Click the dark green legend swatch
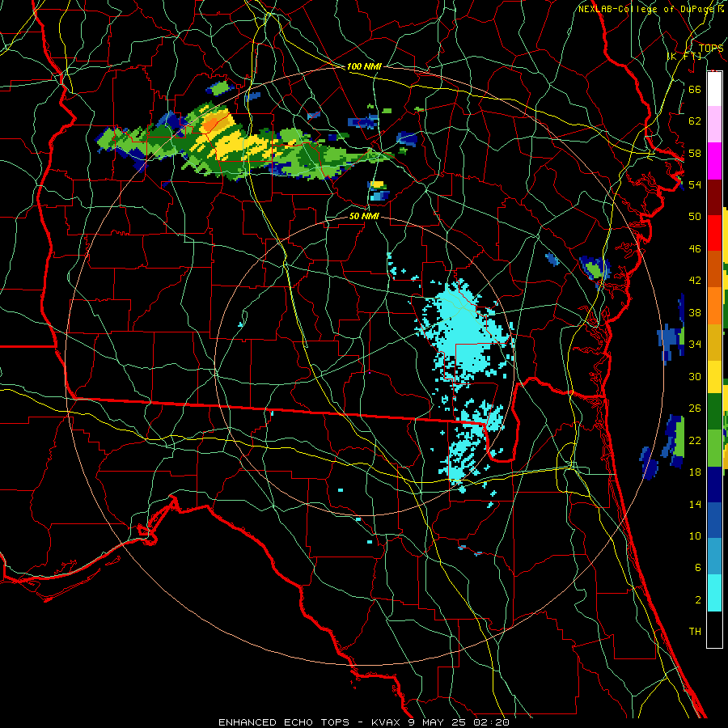This screenshot has width=728, height=728. pyautogui.click(x=714, y=412)
